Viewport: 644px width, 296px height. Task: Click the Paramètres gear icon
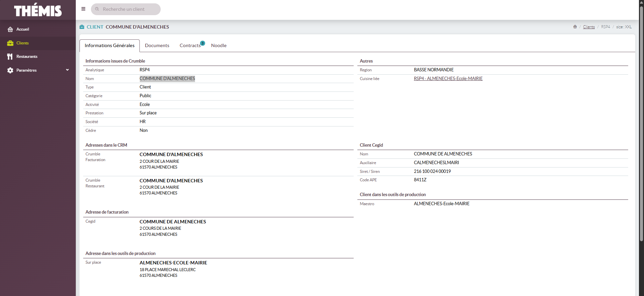[10, 70]
